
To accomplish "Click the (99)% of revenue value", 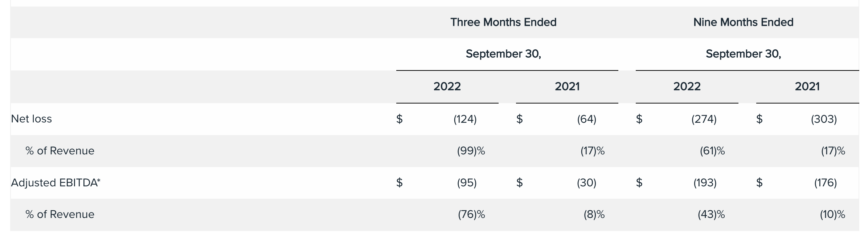I will [x=471, y=151].
